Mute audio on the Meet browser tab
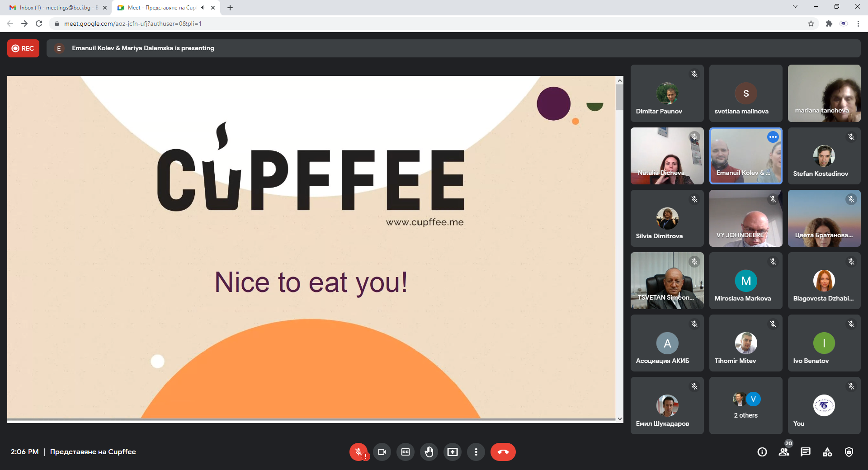This screenshot has width=868, height=470. [x=203, y=8]
